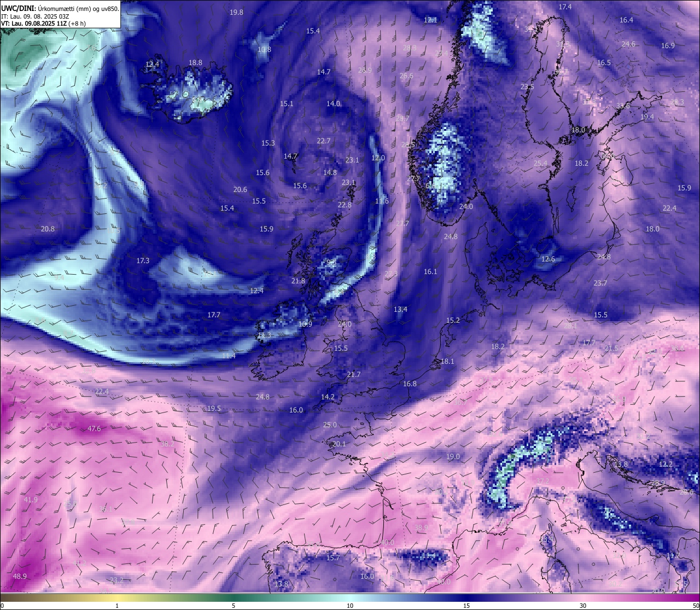Click the 21.8 value label

pyautogui.click(x=298, y=281)
